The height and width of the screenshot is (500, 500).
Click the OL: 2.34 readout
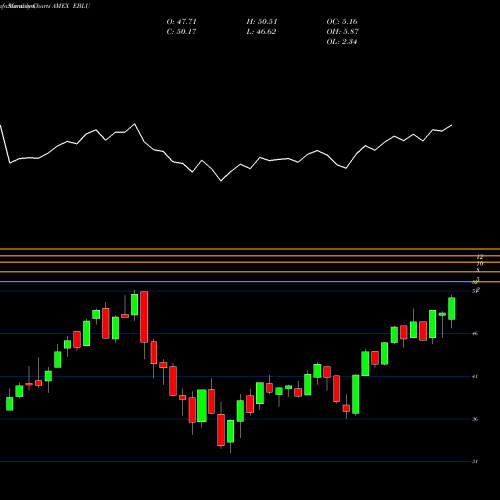[x=342, y=42]
